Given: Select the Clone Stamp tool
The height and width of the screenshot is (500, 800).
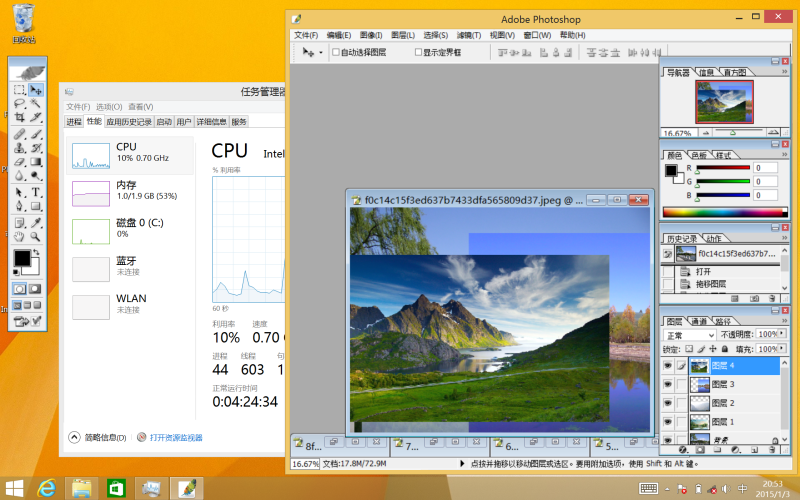Looking at the screenshot, I should click(19, 148).
